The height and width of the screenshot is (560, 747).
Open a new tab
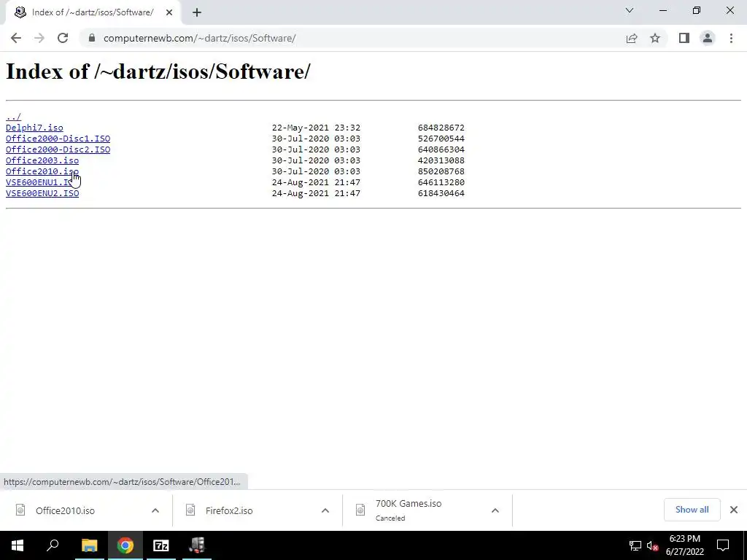[x=197, y=12]
